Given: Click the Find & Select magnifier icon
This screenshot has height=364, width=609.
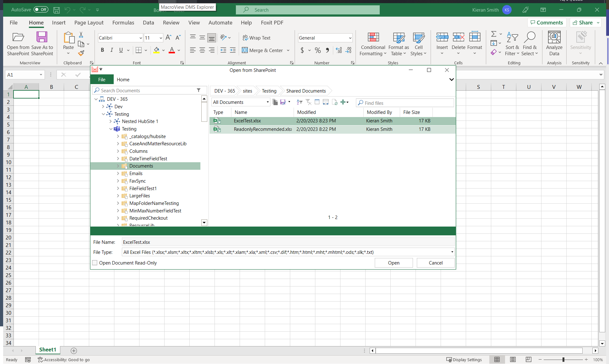Looking at the screenshot, I should pos(530,37).
